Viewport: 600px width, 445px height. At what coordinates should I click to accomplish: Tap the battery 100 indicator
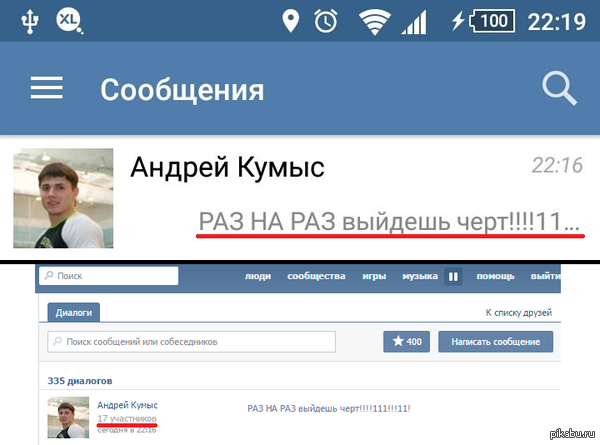(492, 21)
